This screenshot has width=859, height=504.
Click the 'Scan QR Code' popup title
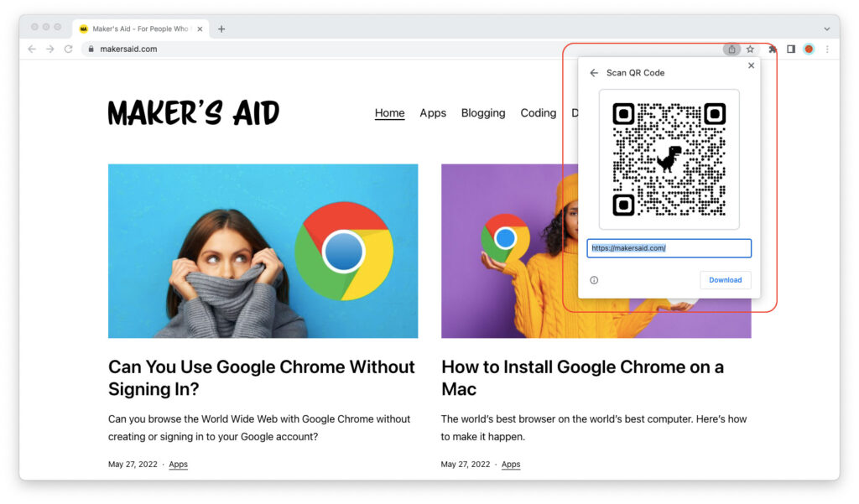point(636,73)
